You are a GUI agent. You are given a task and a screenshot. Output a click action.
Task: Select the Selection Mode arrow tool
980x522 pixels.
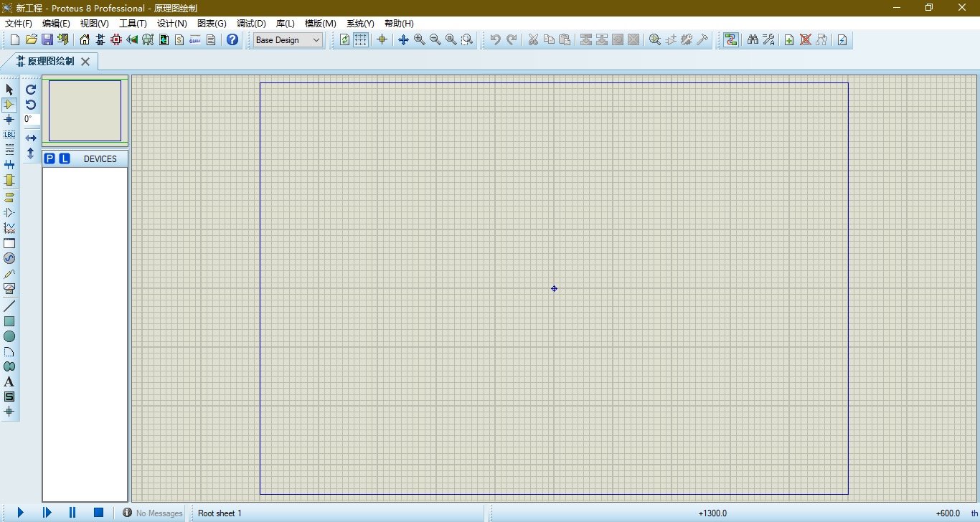click(9, 90)
